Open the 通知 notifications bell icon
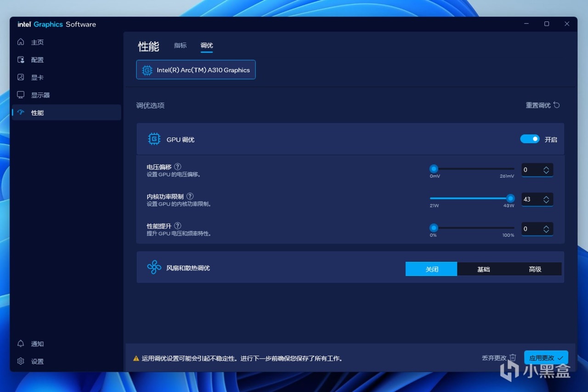 (21, 344)
